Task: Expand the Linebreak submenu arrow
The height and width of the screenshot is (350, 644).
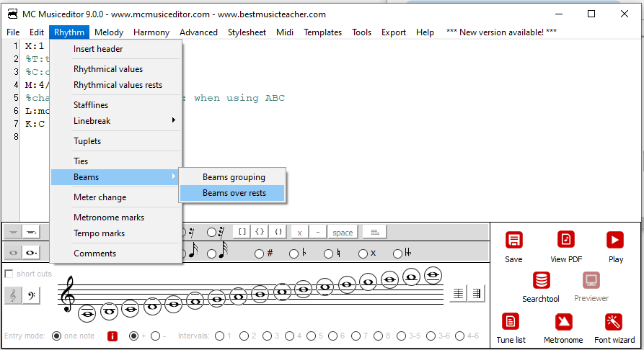Action: [173, 120]
